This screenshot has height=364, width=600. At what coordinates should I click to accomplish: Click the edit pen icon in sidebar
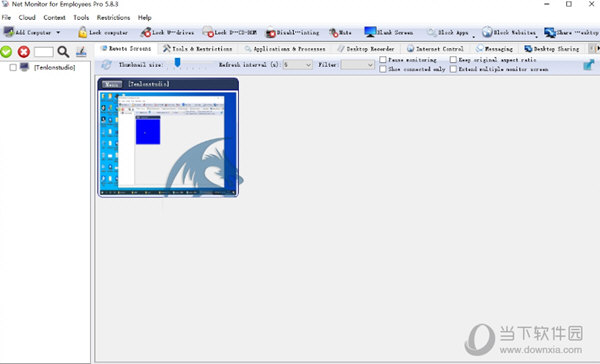(81, 52)
